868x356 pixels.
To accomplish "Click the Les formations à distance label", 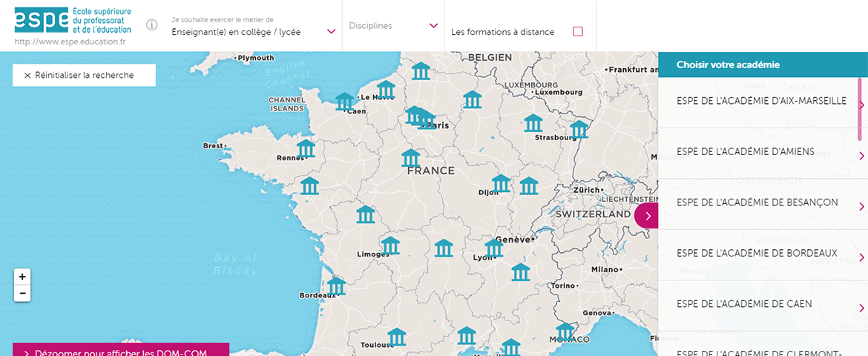I will coord(503,32).
